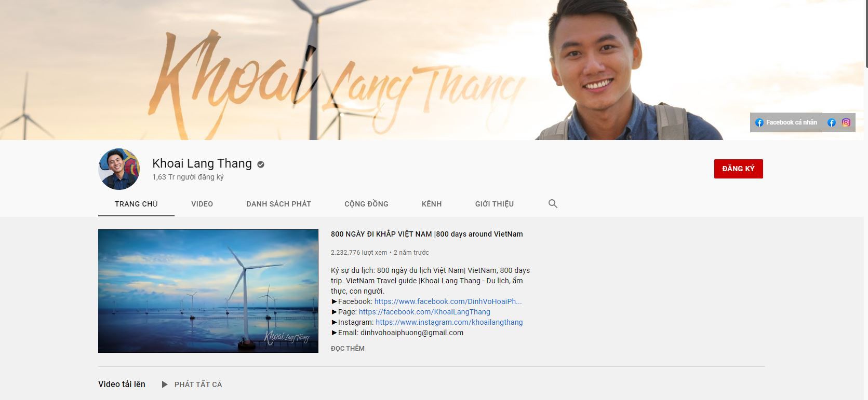Open the Facebook cá nhân banner link
This screenshot has height=400, width=868.
tap(786, 122)
